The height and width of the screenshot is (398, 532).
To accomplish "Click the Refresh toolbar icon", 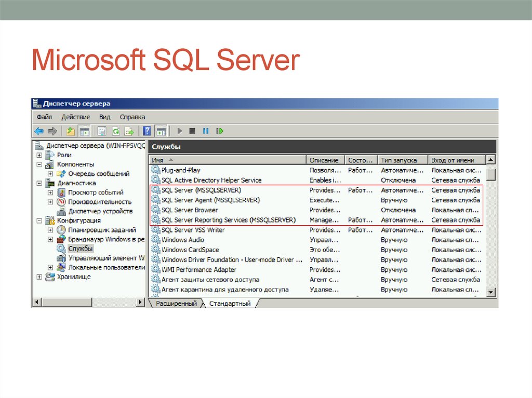I will [116, 131].
